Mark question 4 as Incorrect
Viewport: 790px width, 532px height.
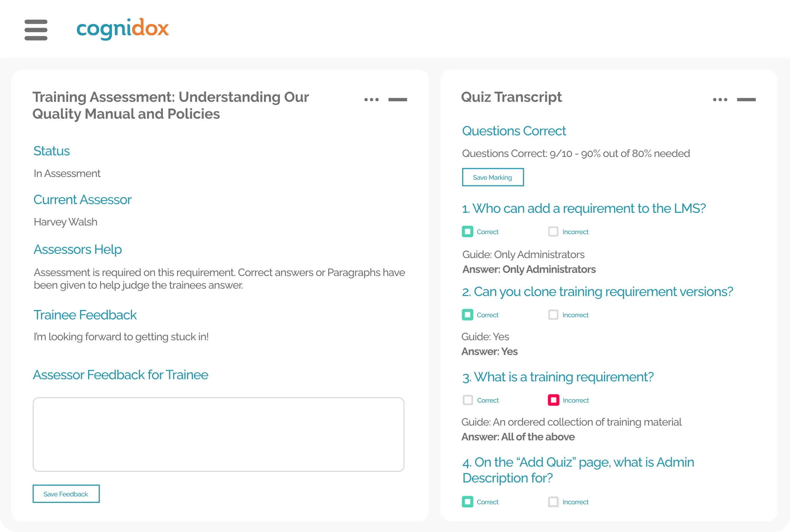(553, 502)
